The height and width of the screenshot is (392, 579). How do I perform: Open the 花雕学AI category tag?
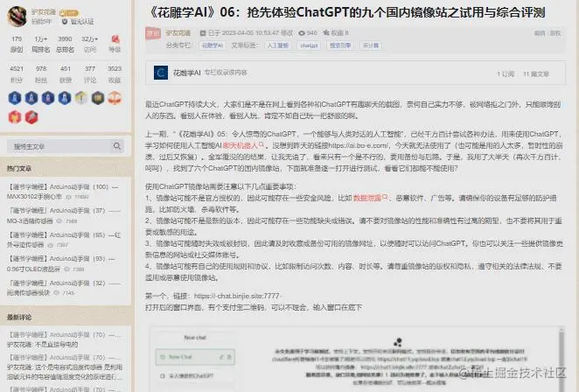213,45
